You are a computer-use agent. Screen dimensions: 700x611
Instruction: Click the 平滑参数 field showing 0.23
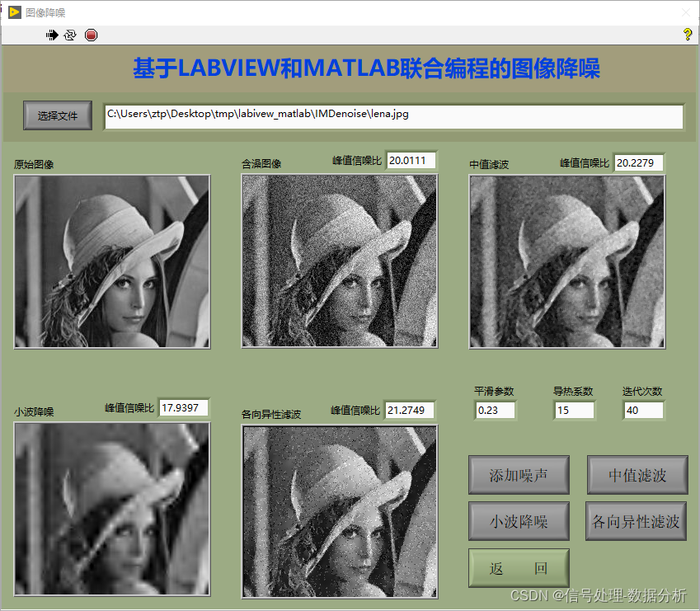pos(495,410)
